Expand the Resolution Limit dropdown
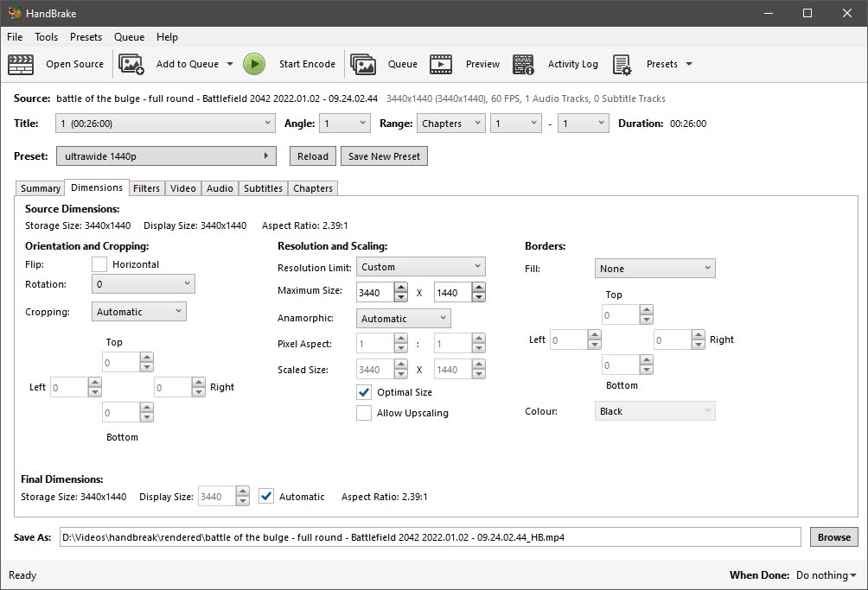 421,267
